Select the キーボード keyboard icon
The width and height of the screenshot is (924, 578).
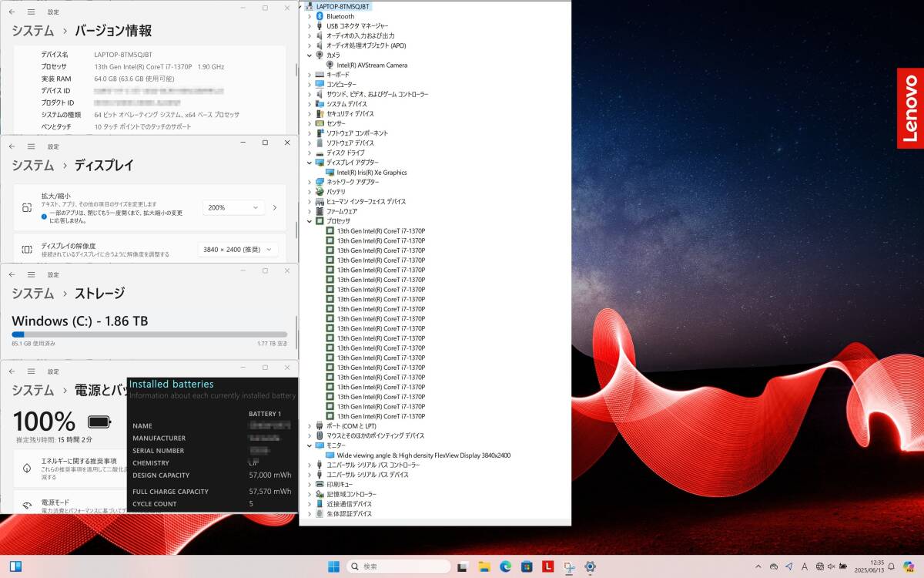point(320,75)
